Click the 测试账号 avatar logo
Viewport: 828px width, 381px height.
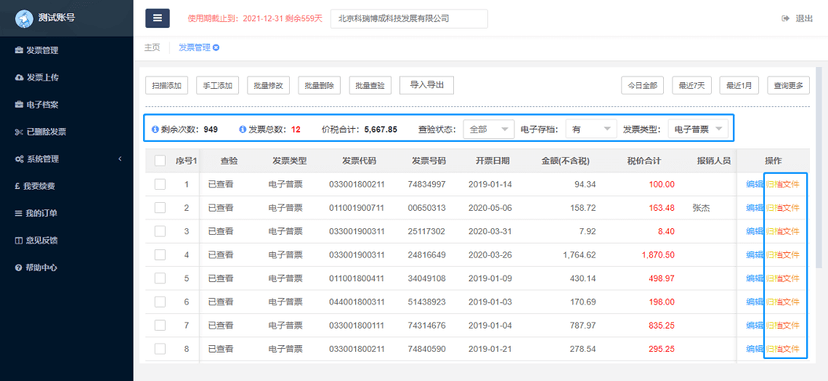click(24, 18)
